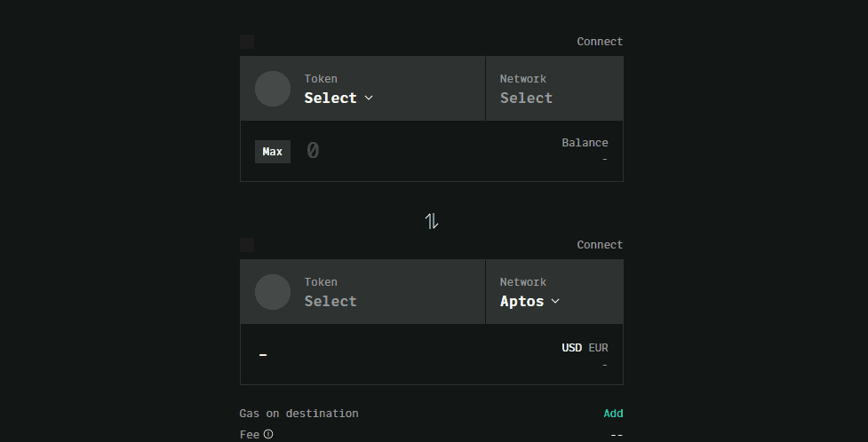Click the source wallet square icon
The width and height of the screenshot is (868, 442).
(247, 42)
